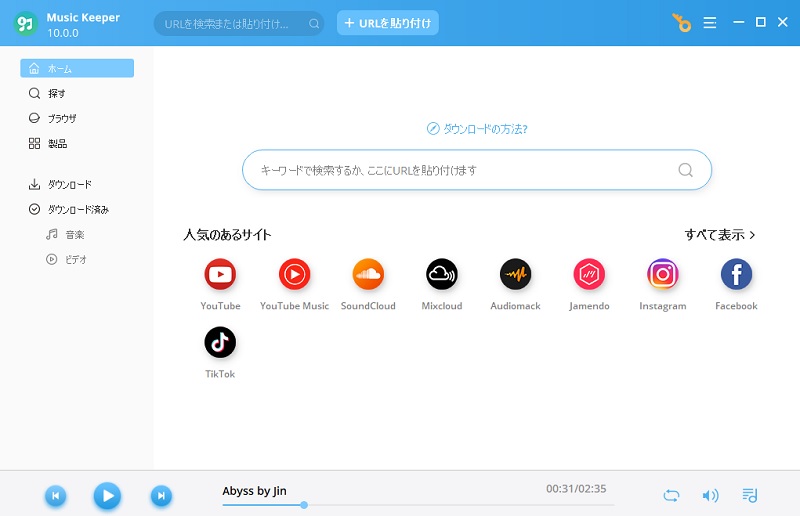
Task: Open the playlist queue icon
Action: 749,495
